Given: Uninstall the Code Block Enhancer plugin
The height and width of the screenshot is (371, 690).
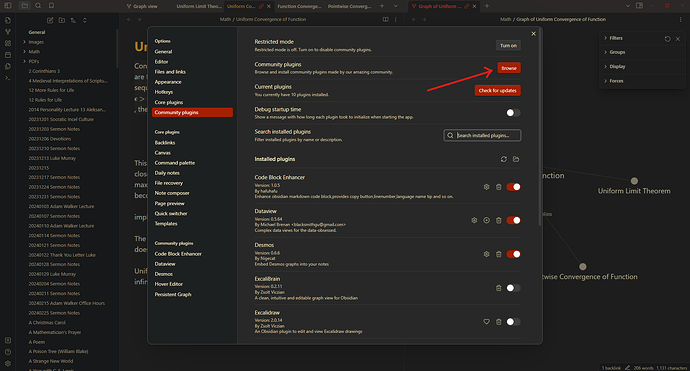Looking at the screenshot, I should point(499,187).
